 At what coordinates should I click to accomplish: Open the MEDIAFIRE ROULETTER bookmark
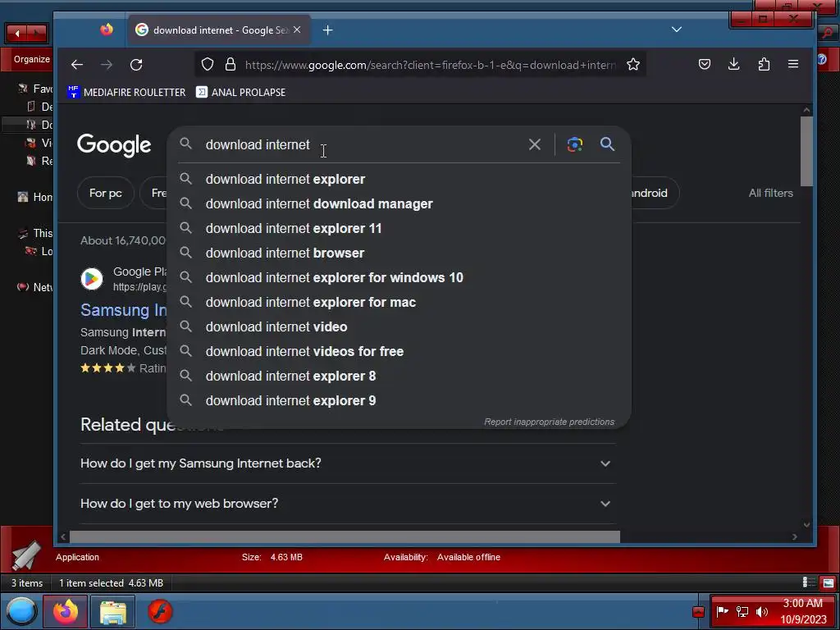tap(126, 92)
